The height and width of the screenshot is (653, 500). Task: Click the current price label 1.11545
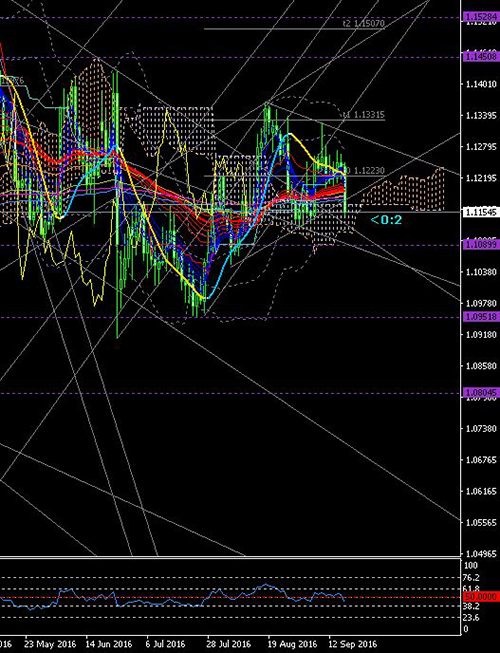481,212
